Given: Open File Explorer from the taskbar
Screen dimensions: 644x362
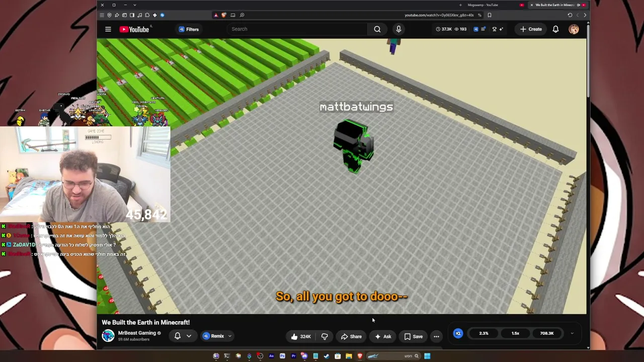Looking at the screenshot, I should [349, 356].
